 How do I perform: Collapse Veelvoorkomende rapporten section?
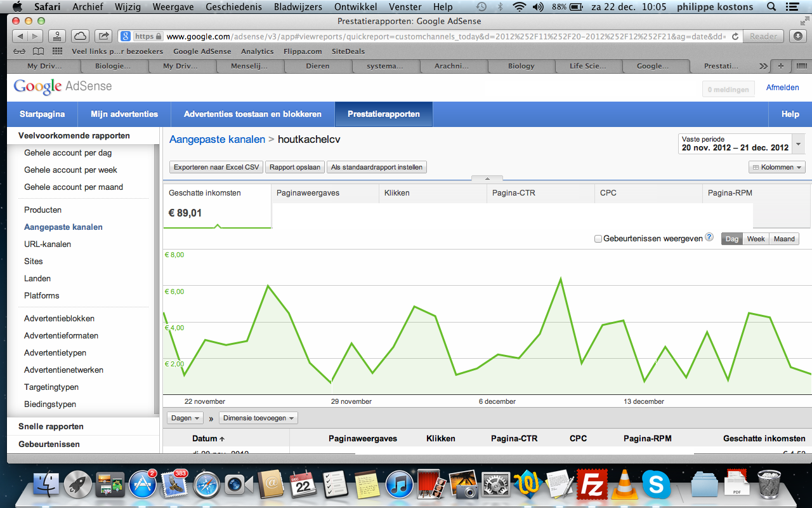coord(74,135)
